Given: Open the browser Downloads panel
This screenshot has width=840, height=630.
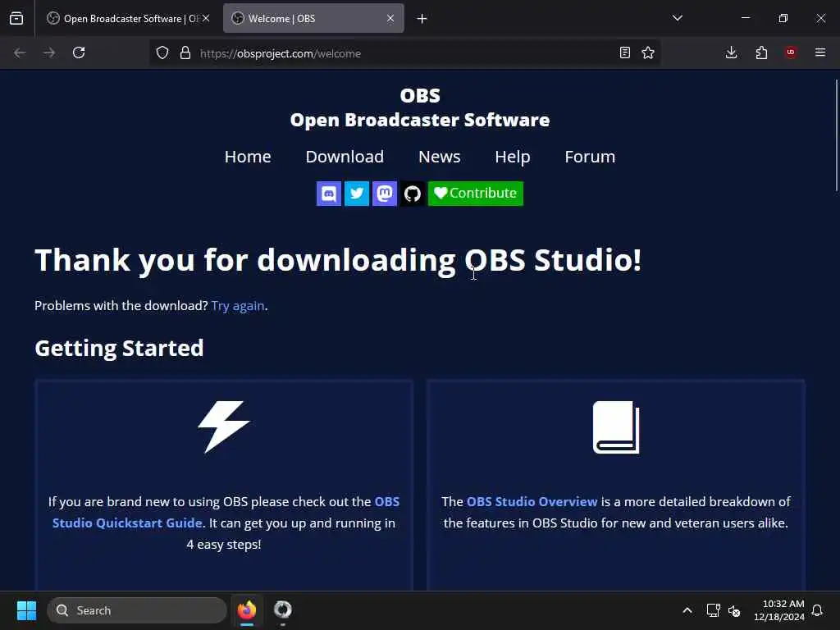Looking at the screenshot, I should tap(731, 52).
